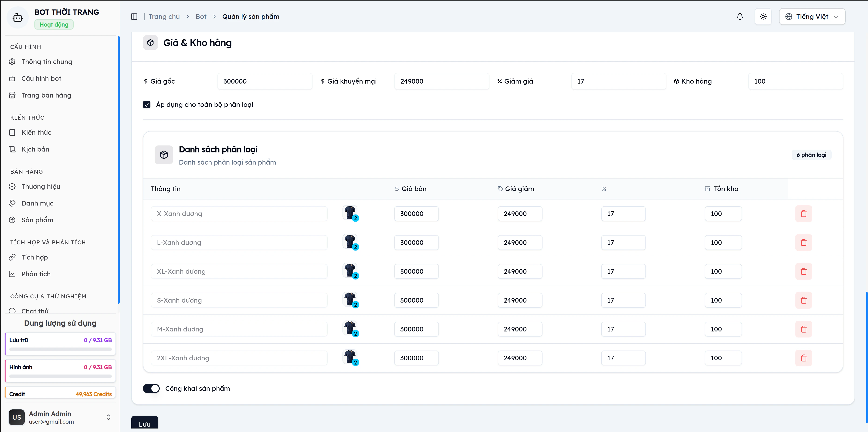The height and width of the screenshot is (432, 868).
Task: Navigate to the Trang chủ breadcrumb
Action: point(164,17)
